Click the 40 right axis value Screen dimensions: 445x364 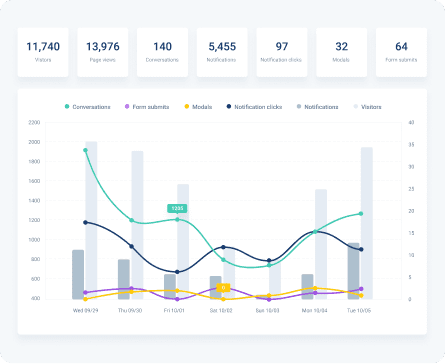tap(411, 123)
